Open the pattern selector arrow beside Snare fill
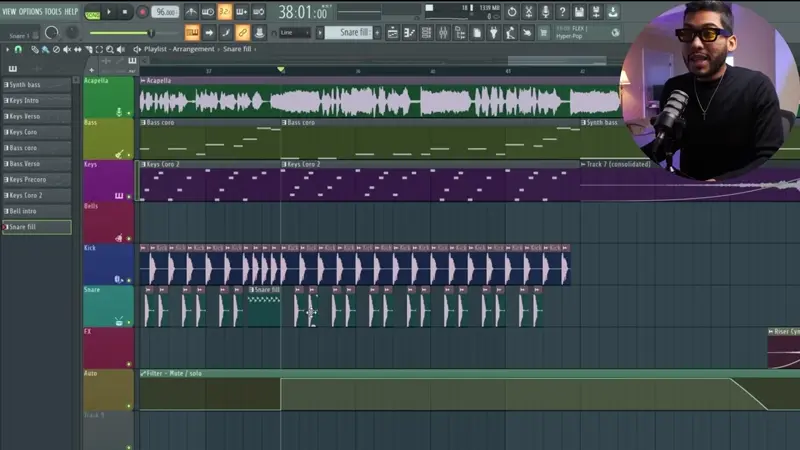 click(x=320, y=33)
